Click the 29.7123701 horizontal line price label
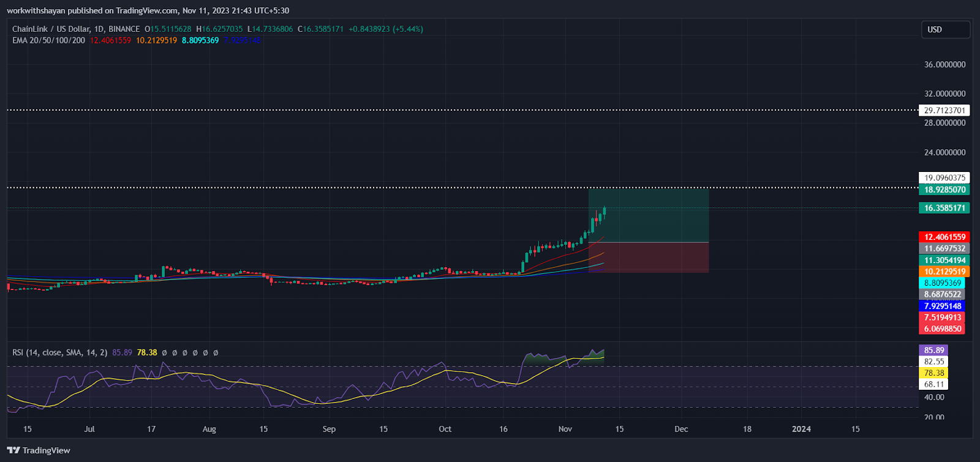 944,111
